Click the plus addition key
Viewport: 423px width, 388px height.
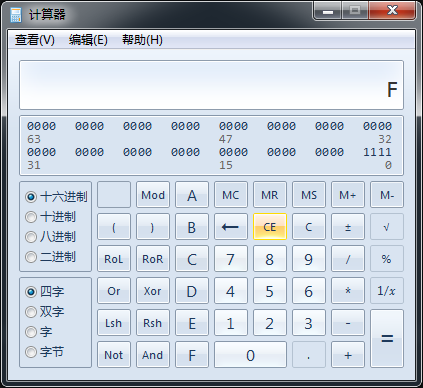click(348, 355)
